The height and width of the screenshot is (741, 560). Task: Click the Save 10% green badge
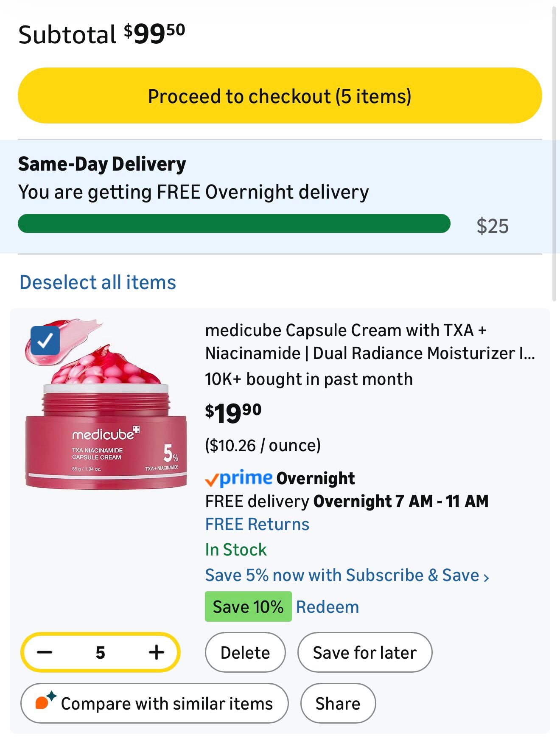[248, 607]
